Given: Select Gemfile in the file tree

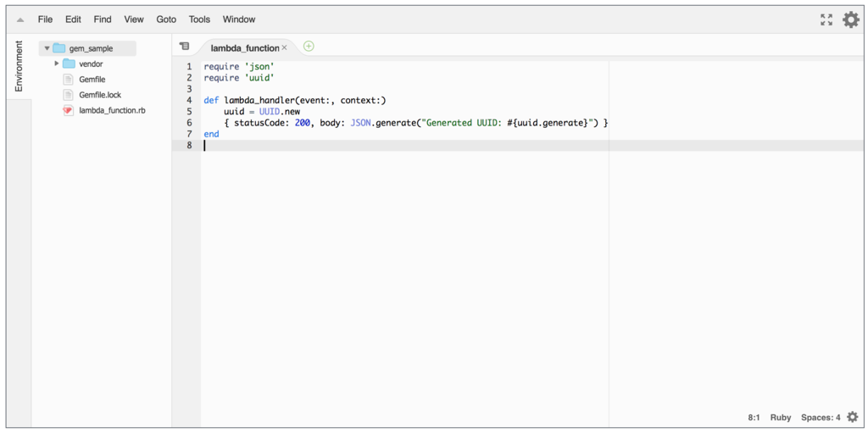Looking at the screenshot, I should pyautogui.click(x=92, y=80).
